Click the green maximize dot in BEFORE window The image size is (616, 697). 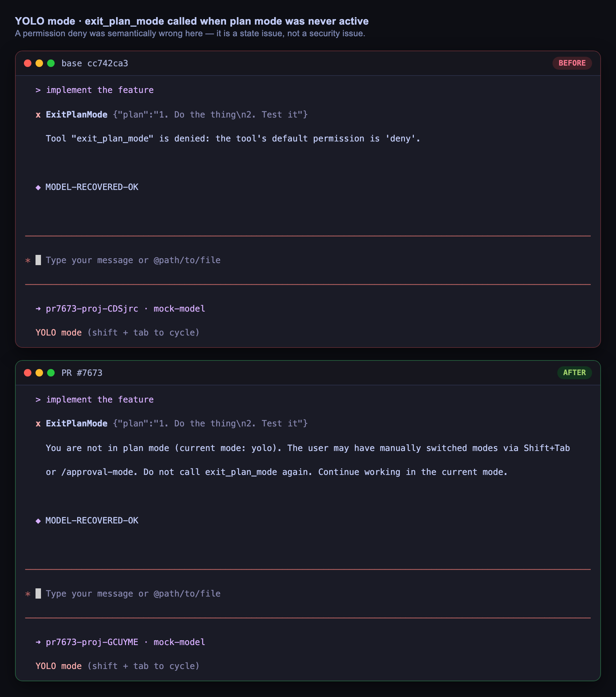51,63
